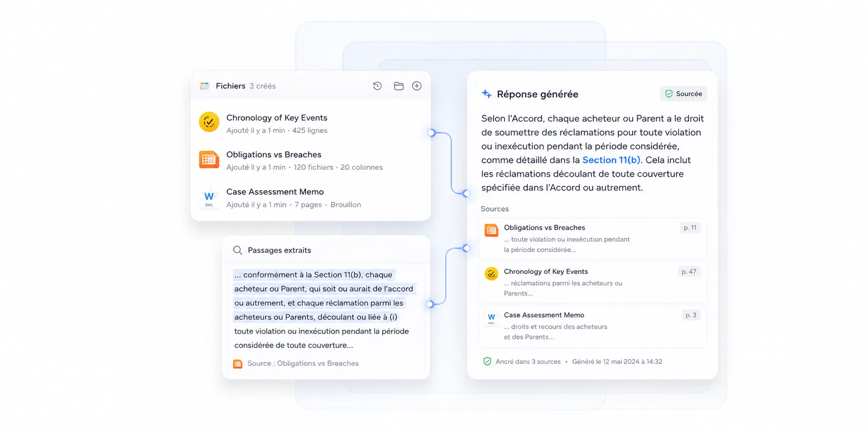This screenshot has height=434, width=868.
Task: Click the green shield next to Ancré dans 3 sources
Action: coord(487,362)
